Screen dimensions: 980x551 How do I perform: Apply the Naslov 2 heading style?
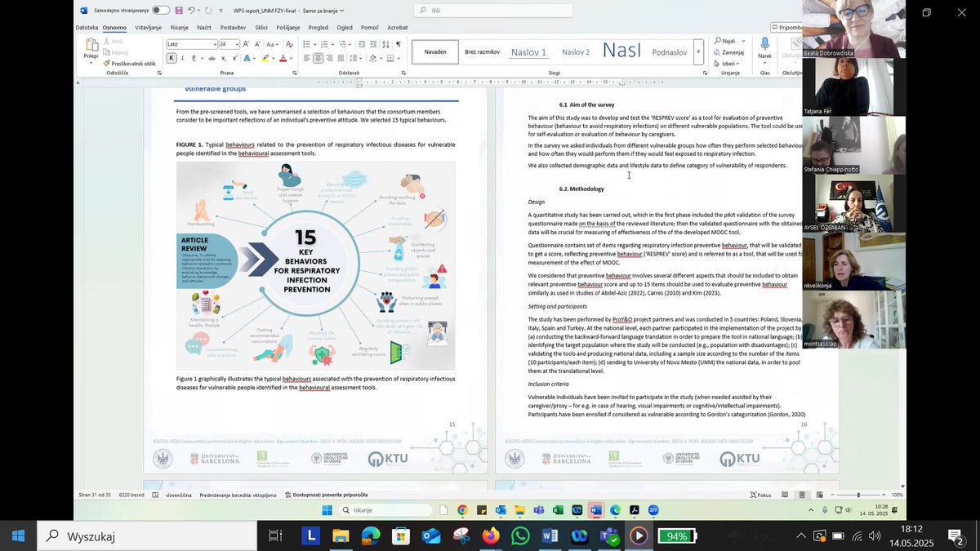click(576, 52)
